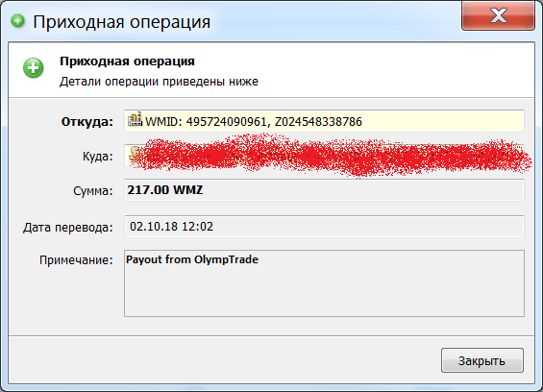The height and width of the screenshot is (392, 543).
Task: Close the dialog with the red X
Action: point(499,15)
